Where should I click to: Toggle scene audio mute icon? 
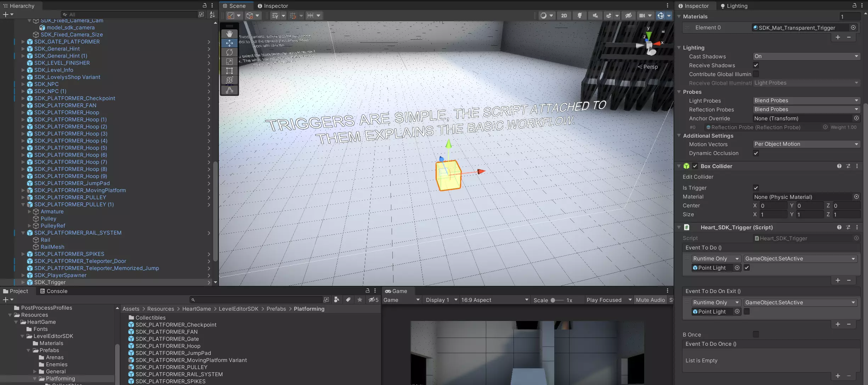[x=595, y=16]
